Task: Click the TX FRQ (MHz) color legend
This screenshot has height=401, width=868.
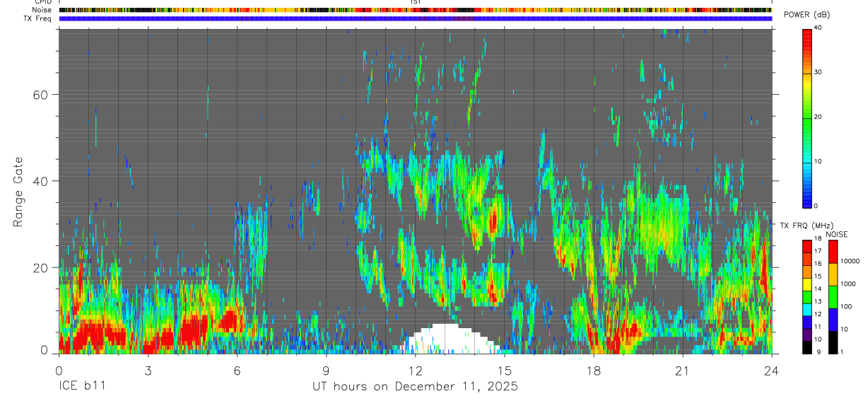Action: (x=807, y=297)
